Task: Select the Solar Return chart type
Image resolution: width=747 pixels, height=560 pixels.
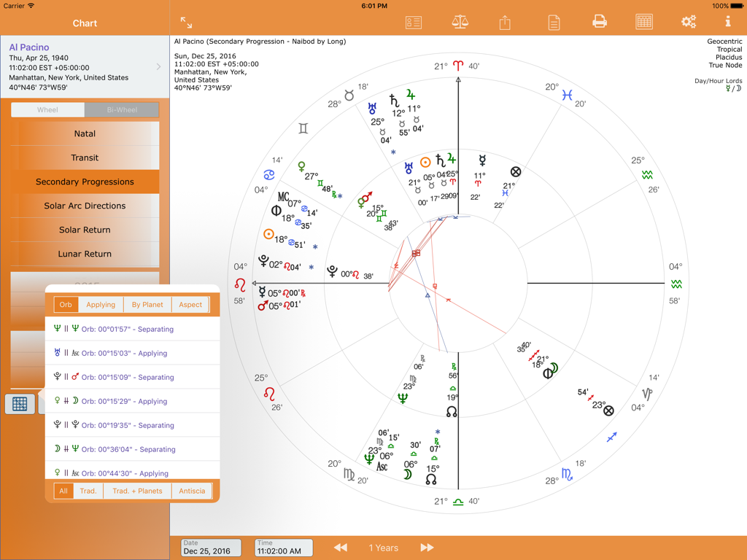Action: (85, 230)
